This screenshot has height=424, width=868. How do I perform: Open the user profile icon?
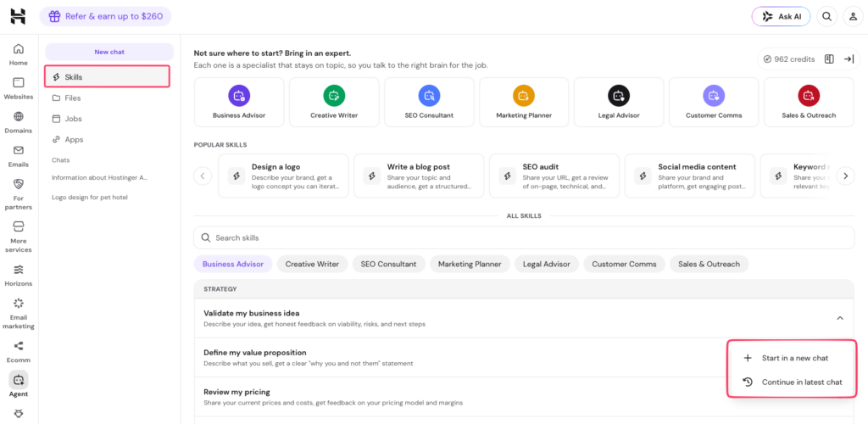853,17
